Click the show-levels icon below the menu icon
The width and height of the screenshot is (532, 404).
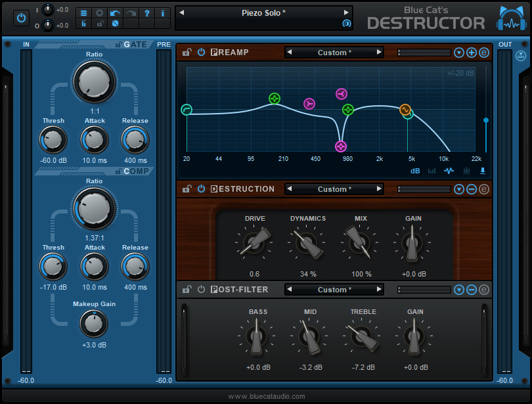click(x=83, y=24)
